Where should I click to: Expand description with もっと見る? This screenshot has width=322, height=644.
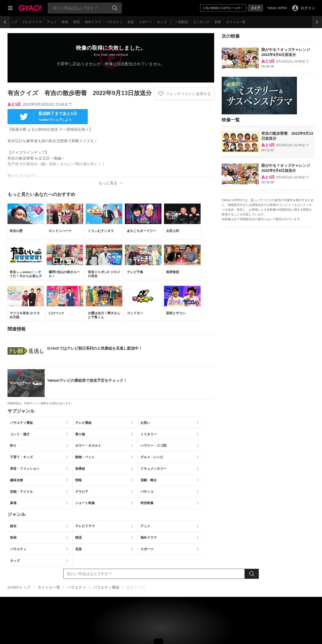point(111,183)
